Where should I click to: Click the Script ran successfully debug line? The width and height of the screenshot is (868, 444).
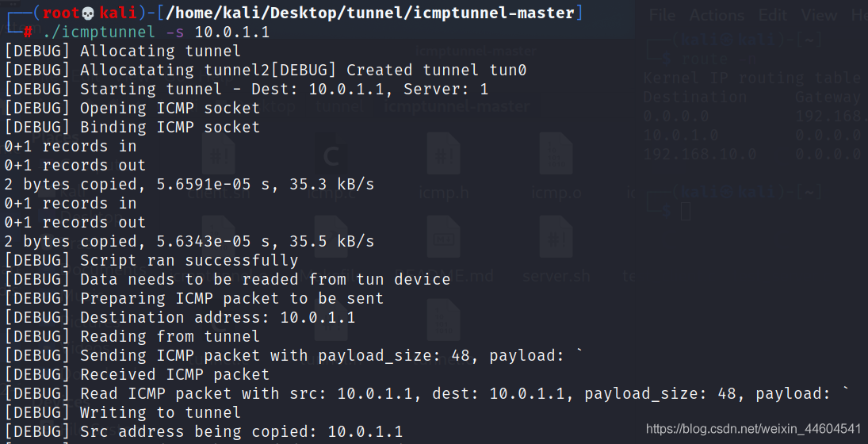coord(189,260)
